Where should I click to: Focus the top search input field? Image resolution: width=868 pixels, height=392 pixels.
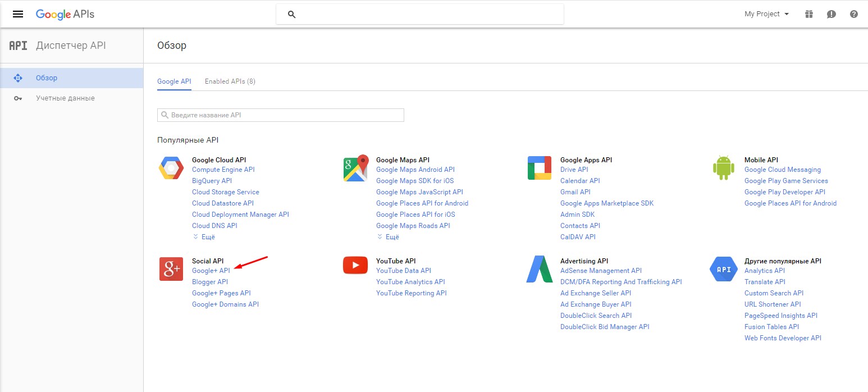pos(420,15)
